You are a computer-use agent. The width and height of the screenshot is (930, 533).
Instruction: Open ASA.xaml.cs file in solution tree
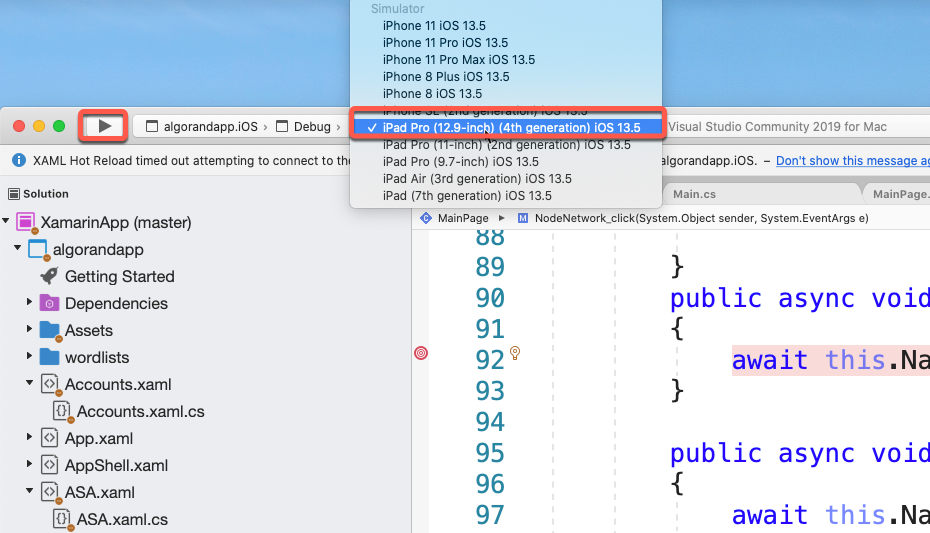pyautogui.click(x=122, y=519)
